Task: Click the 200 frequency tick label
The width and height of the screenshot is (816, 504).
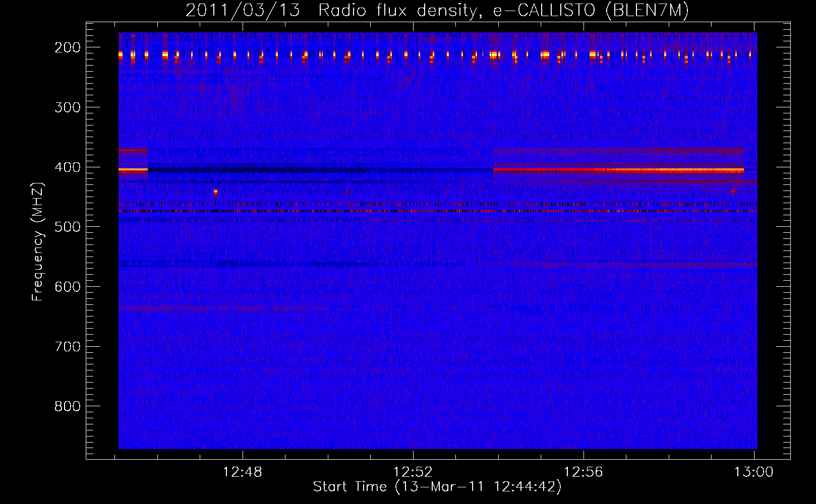Action: [x=68, y=47]
